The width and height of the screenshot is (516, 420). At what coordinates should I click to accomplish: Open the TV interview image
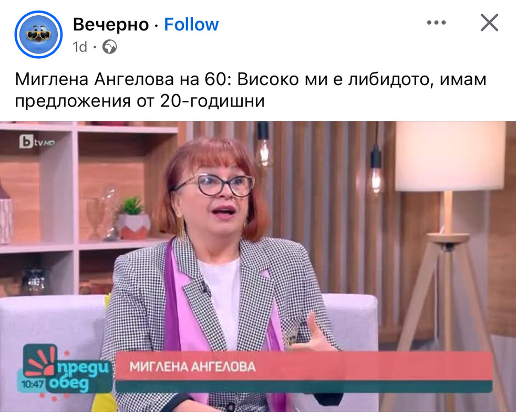pyautogui.click(x=258, y=266)
